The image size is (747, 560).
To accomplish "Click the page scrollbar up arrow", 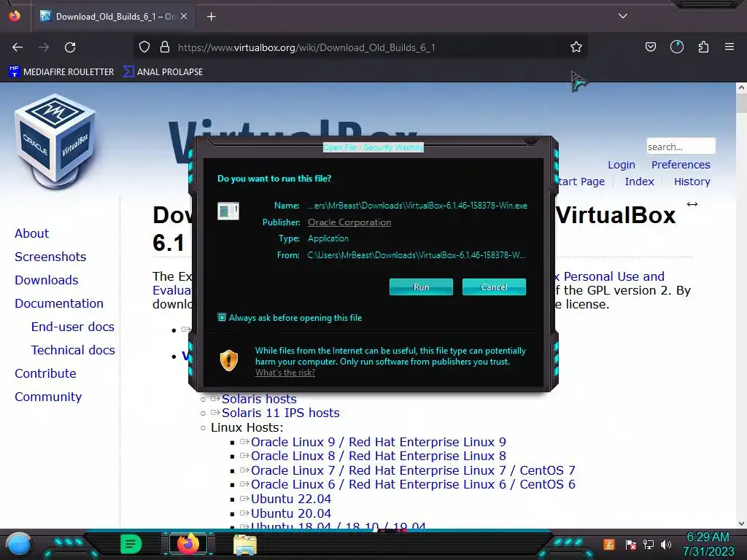I will pos(741,88).
